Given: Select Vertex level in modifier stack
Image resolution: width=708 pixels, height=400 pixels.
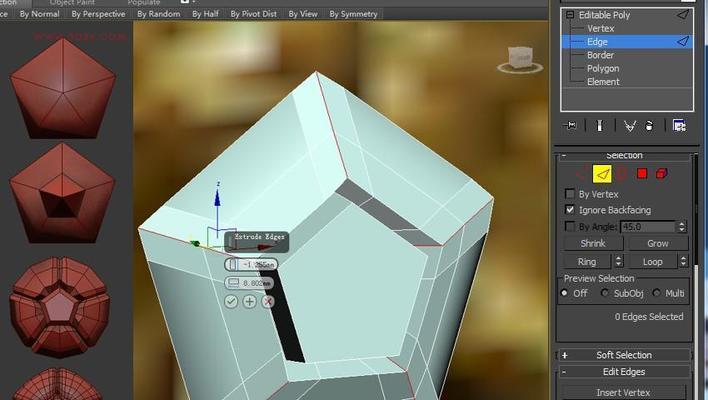Looking at the screenshot, I should [601, 28].
